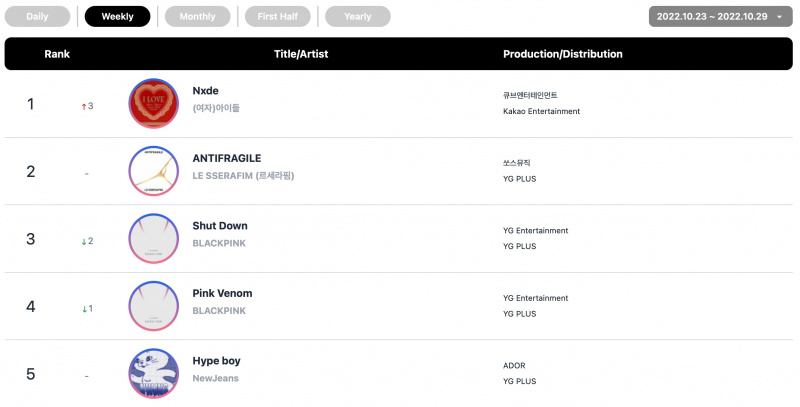
Task: Click the green down arrow beside Shut Down
Action: [84, 241]
